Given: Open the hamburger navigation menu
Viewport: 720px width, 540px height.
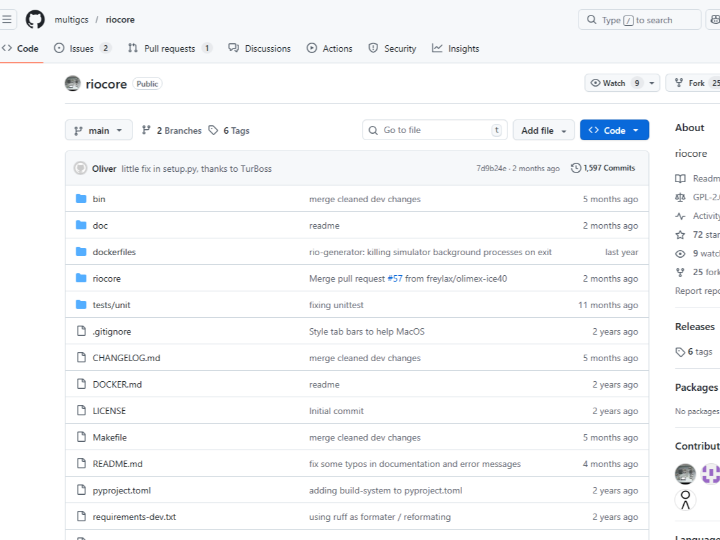Looking at the screenshot, I should (8, 19).
